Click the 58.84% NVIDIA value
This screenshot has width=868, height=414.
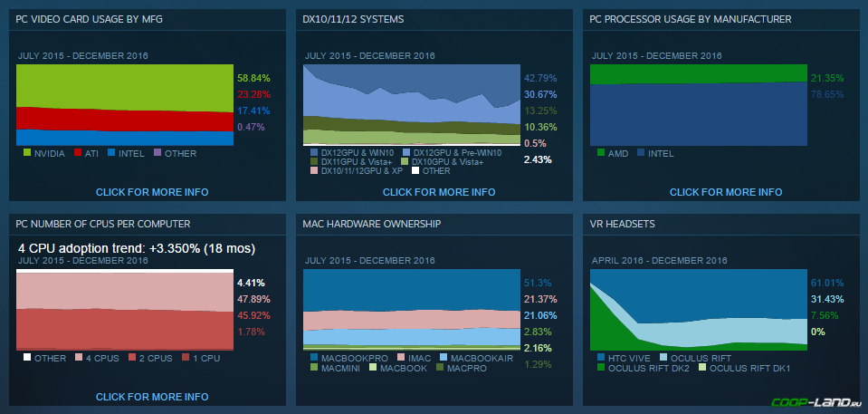[x=253, y=78]
